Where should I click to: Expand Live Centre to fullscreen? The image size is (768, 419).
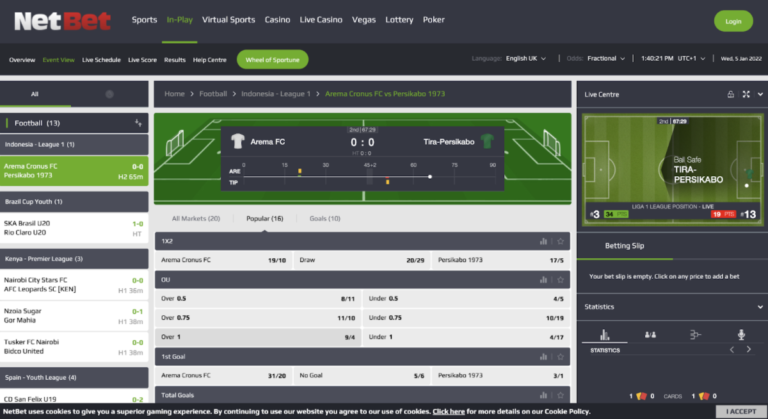746,94
